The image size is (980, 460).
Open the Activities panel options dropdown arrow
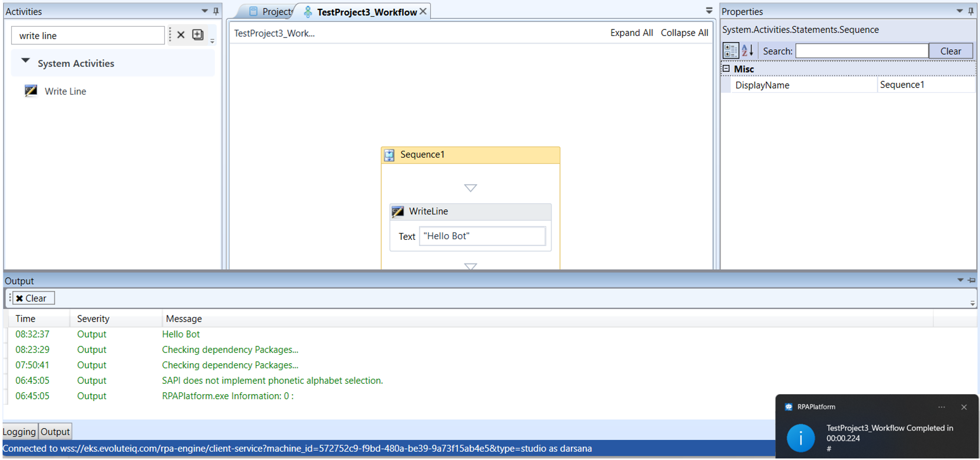coord(204,11)
